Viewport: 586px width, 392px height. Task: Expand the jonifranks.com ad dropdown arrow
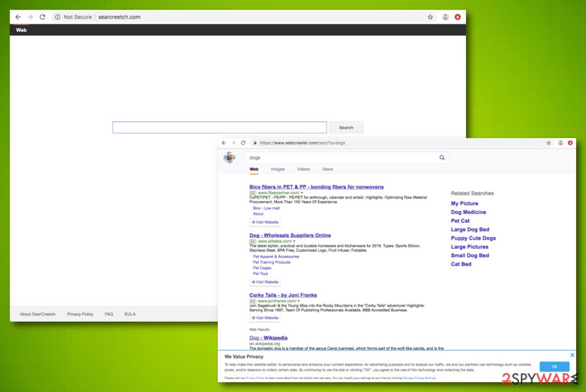(299, 301)
